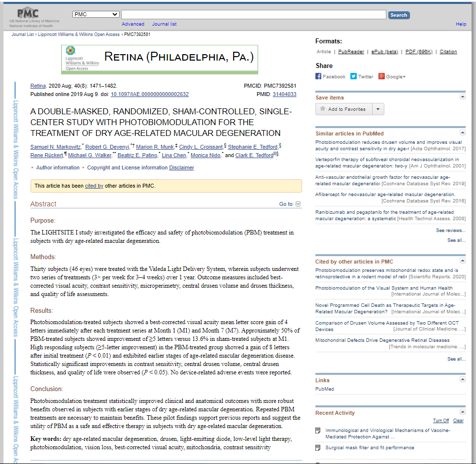Collapse the Links panel

463,379
